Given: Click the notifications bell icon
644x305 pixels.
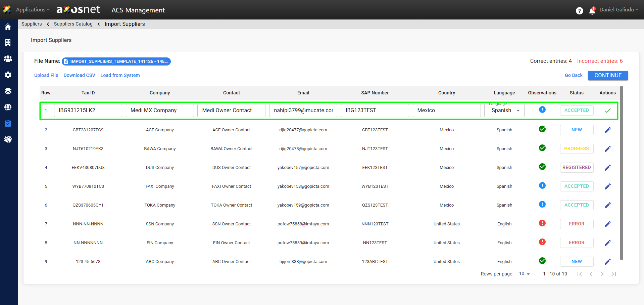Looking at the screenshot, I should coord(592,11).
